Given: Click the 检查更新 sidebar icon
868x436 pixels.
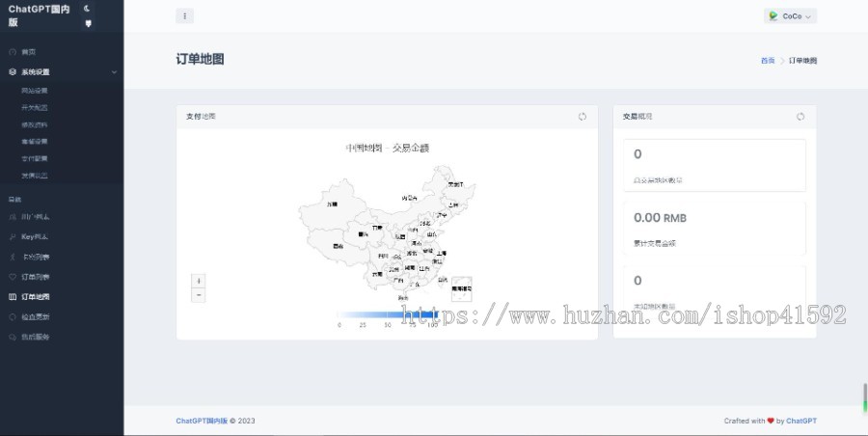Looking at the screenshot, I should pyautogui.click(x=13, y=316).
